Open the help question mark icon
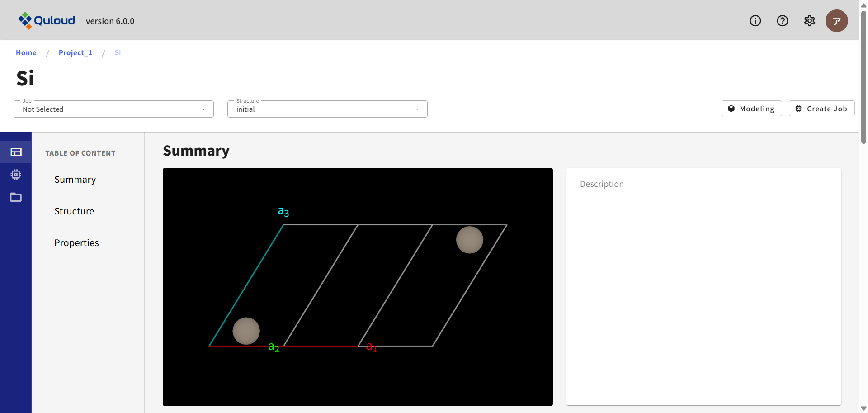Image resolution: width=868 pixels, height=413 pixels. tap(782, 21)
